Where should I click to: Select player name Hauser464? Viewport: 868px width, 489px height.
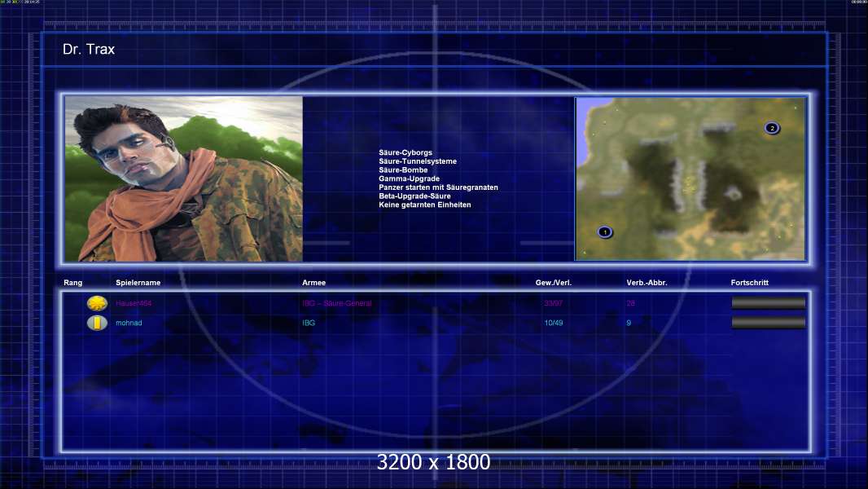pos(134,303)
